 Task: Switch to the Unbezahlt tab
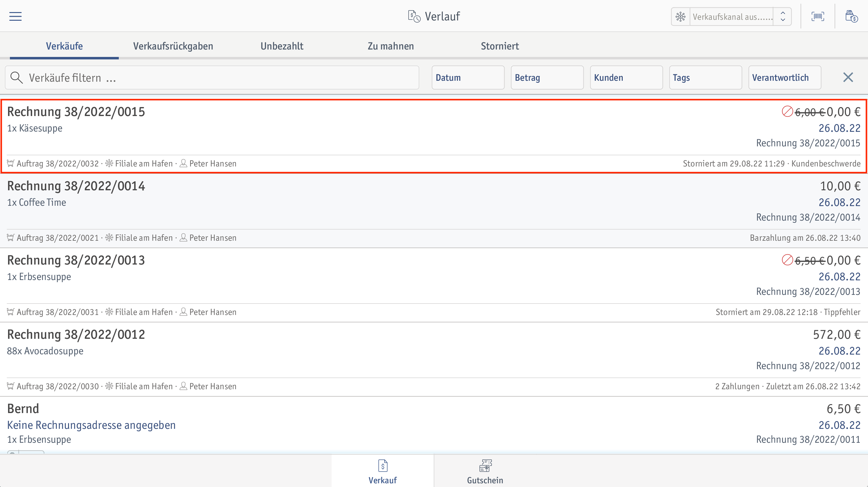point(282,46)
